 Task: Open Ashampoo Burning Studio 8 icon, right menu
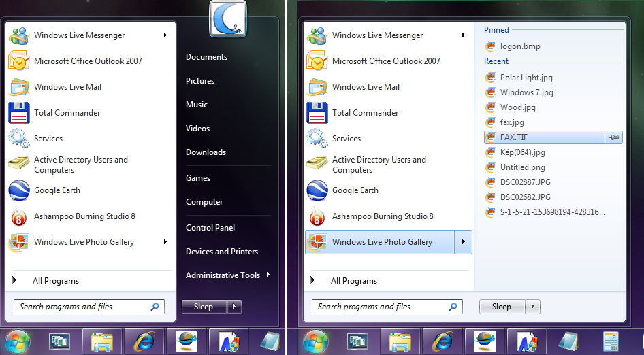click(317, 216)
